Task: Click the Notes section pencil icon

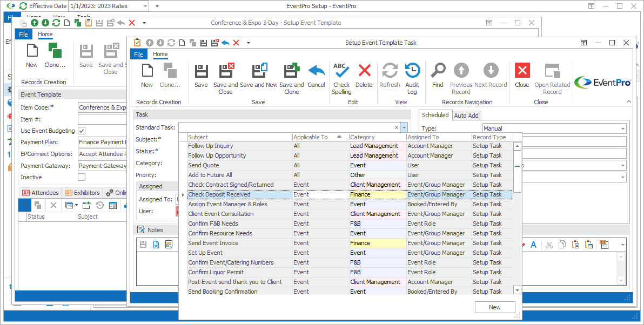Action: (141, 230)
